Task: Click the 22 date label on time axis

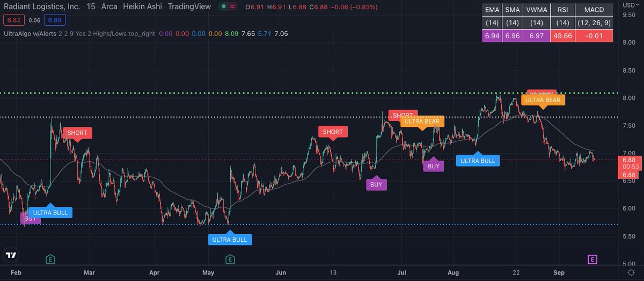Action: [516, 273]
